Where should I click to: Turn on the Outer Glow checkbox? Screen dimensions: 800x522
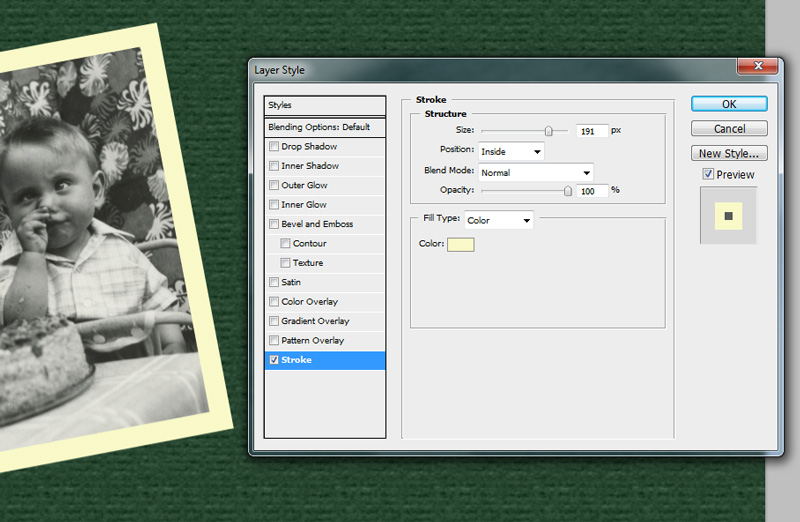tap(274, 185)
